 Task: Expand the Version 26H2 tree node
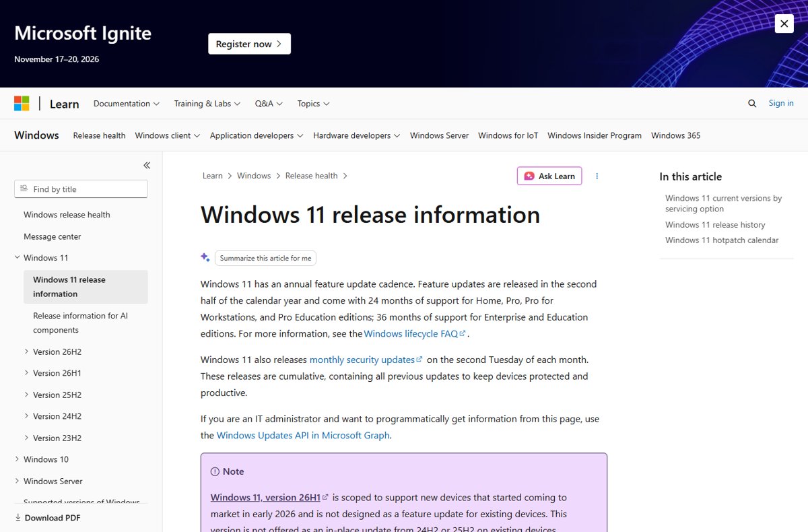[26, 352]
